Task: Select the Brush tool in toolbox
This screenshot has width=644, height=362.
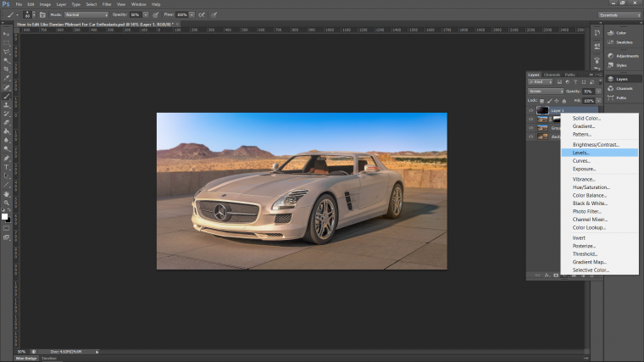Action: pos(6,96)
